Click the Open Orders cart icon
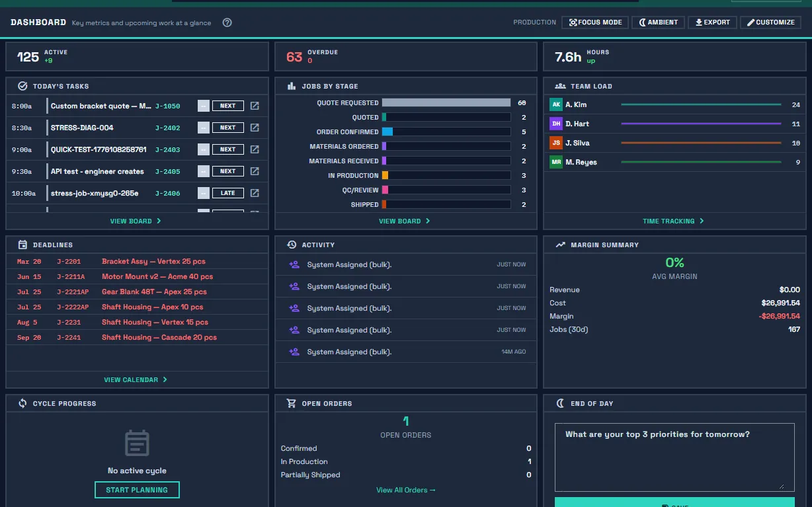This screenshot has width=812, height=507. tap(292, 403)
